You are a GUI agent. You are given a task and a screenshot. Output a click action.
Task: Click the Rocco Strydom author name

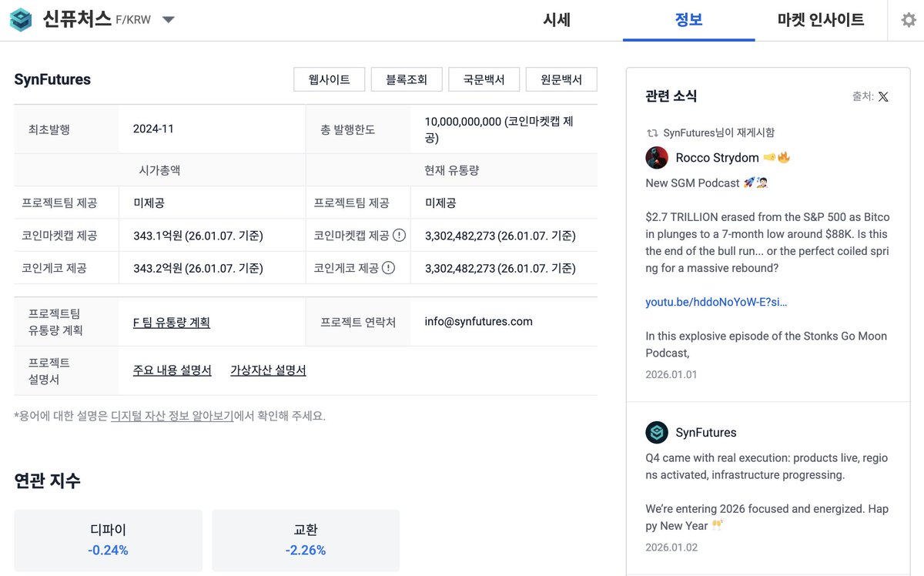point(717,158)
